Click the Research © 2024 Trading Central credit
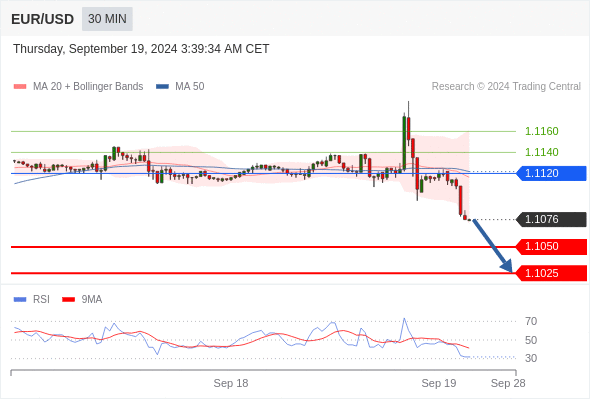This screenshot has width=590, height=400. 506,87
